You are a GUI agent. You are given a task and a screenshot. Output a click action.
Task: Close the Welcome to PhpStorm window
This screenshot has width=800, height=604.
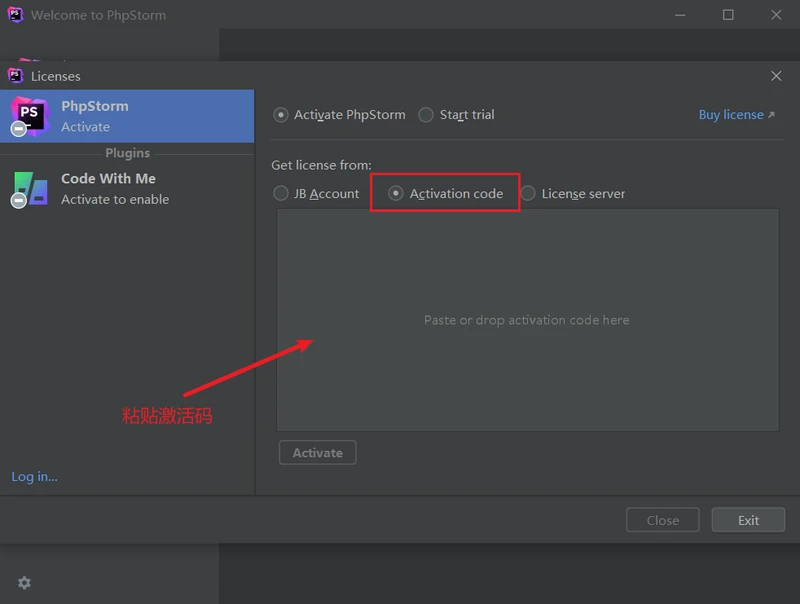pyautogui.click(x=776, y=15)
